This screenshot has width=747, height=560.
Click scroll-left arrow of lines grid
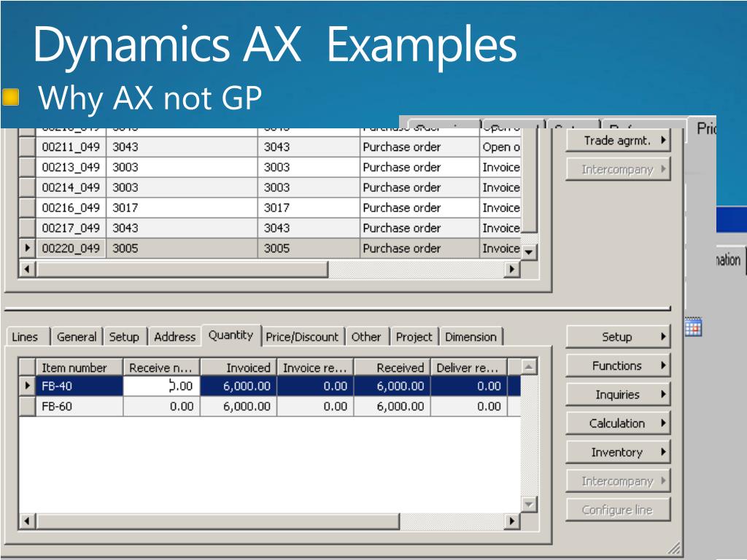point(27,521)
